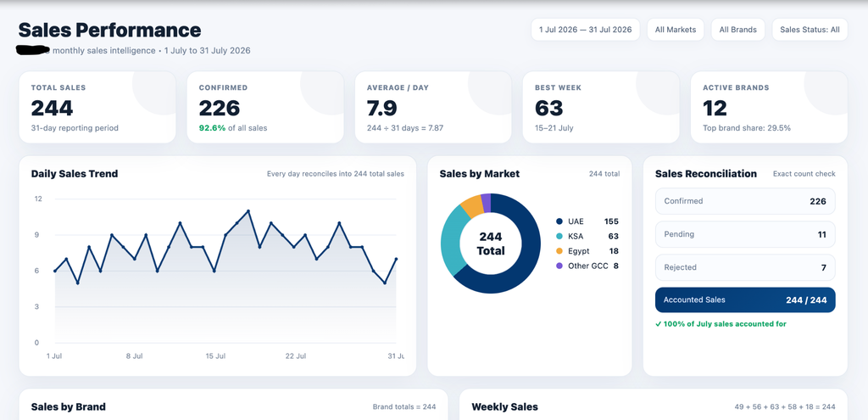
Task: Select the Average / Day 7.9 card
Action: (433, 108)
